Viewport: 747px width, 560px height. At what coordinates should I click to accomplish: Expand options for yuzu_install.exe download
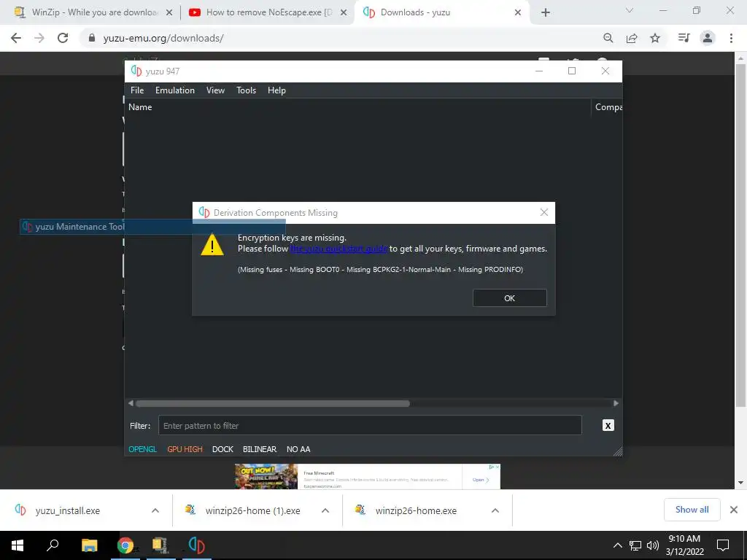click(x=155, y=510)
